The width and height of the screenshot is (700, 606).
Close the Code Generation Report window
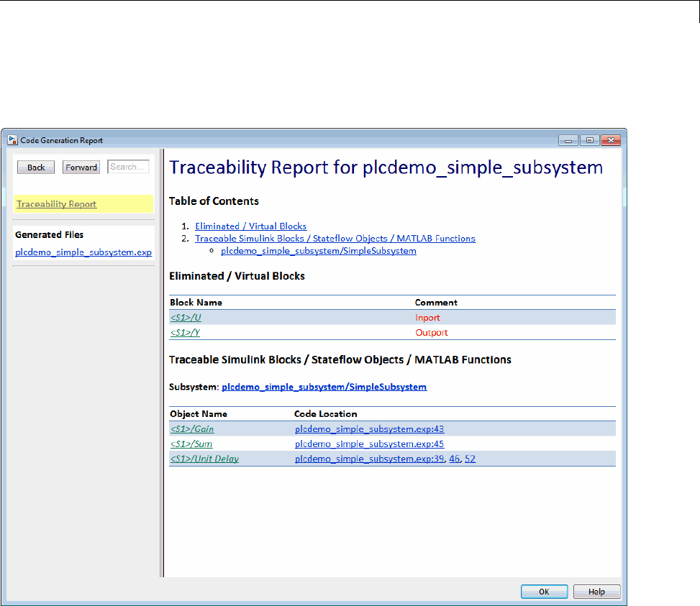pyautogui.click(x=611, y=140)
